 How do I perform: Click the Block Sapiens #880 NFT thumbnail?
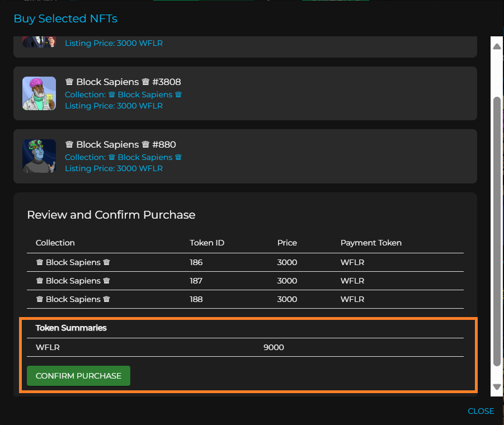coord(39,156)
